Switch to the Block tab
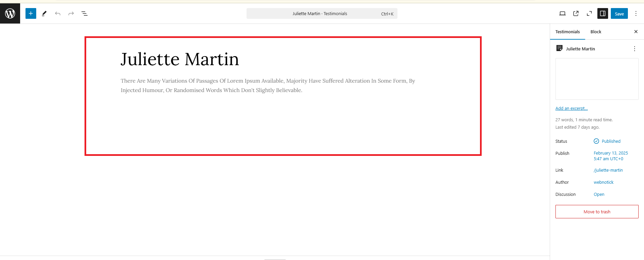 [x=596, y=32]
